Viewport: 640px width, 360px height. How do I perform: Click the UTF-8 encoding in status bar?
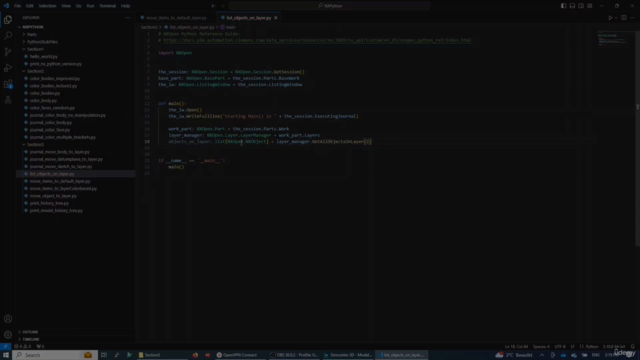(x=560, y=347)
